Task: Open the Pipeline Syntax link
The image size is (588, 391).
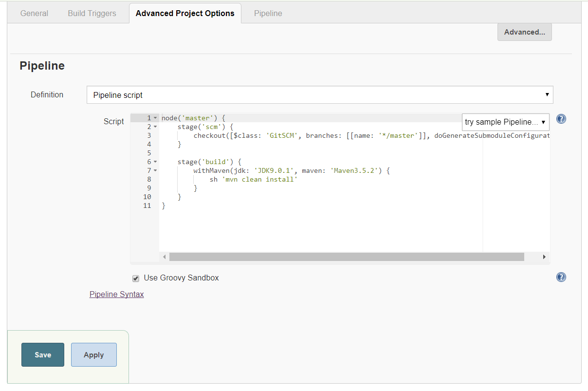Action: [116, 294]
